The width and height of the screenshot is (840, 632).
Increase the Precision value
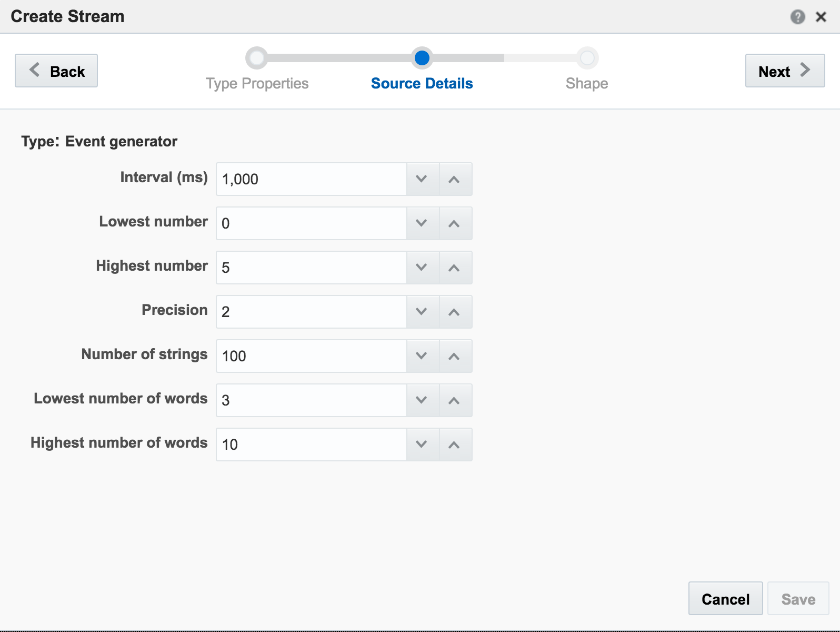tap(454, 312)
